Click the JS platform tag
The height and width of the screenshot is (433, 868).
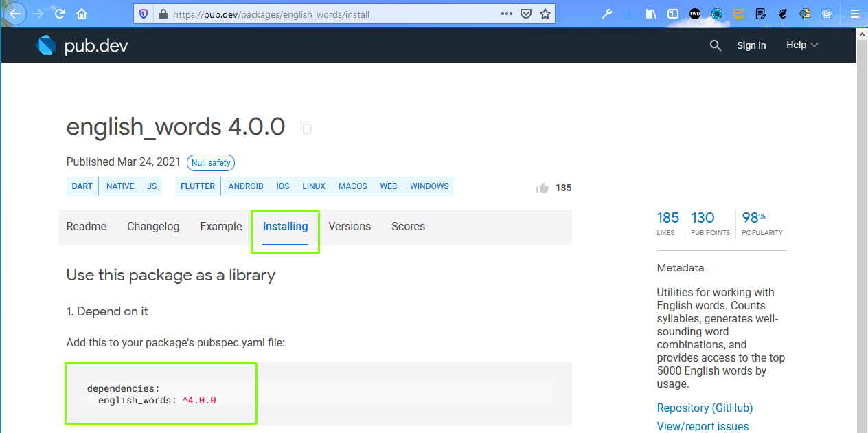click(x=152, y=186)
